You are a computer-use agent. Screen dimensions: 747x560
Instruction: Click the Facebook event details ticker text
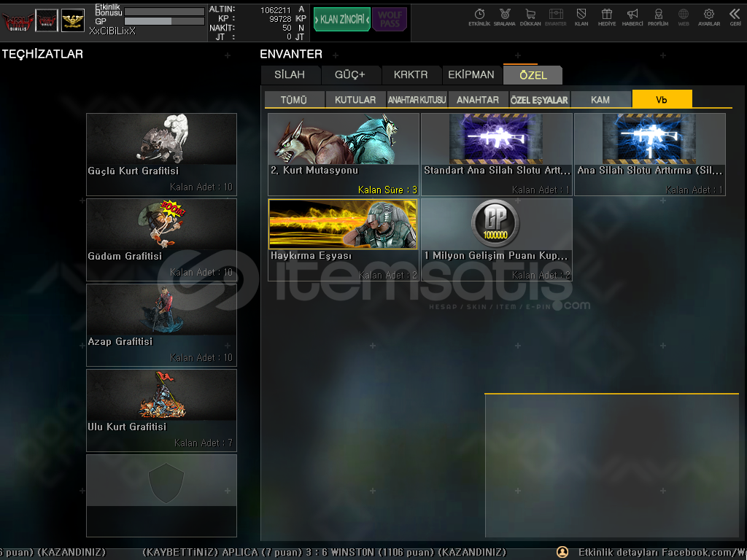662,553
